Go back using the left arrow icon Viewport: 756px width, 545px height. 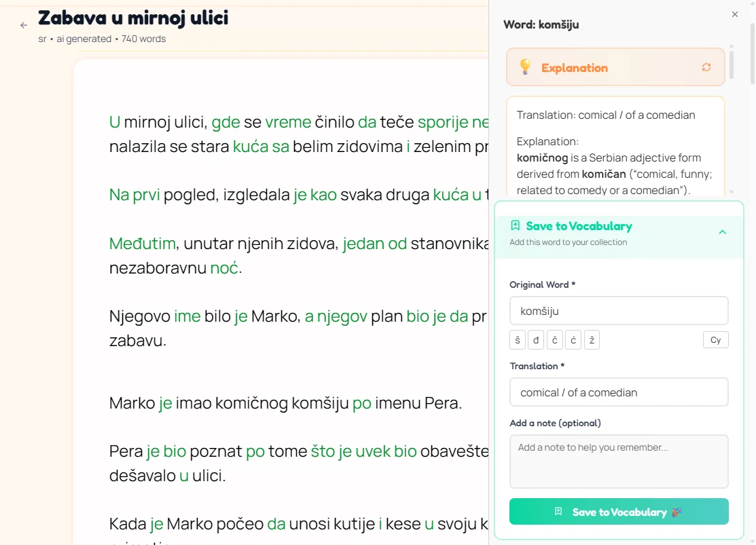point(23,24)
